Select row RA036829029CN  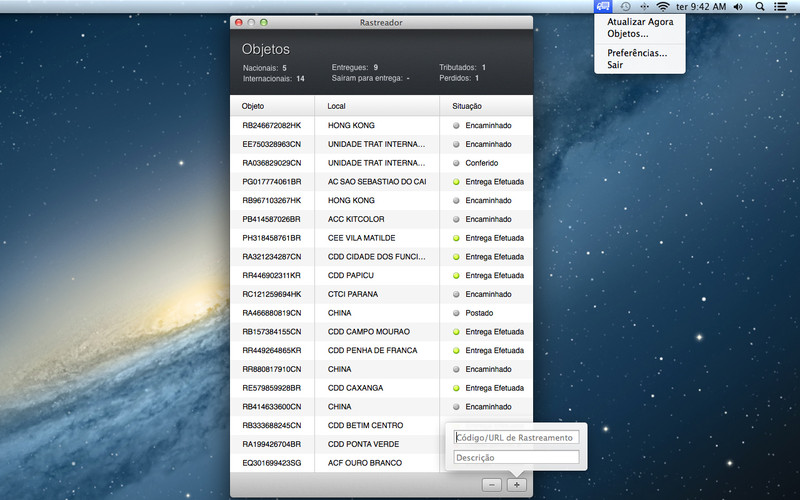(382, 163)
